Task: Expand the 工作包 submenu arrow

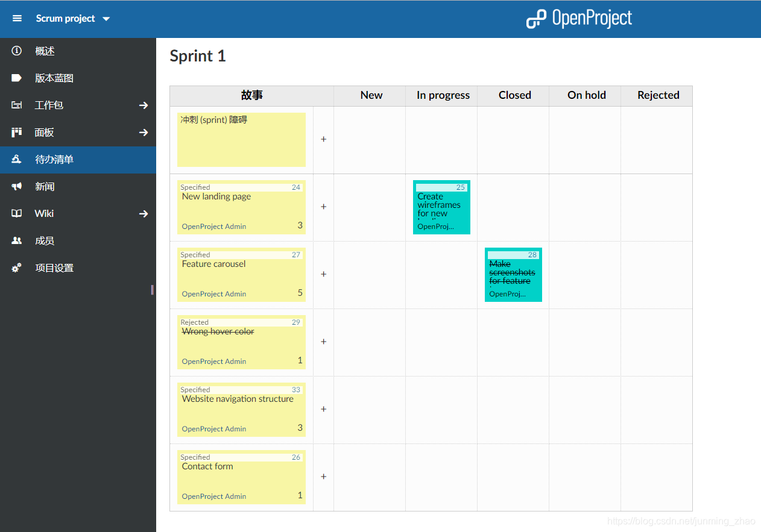Action: 144,105
